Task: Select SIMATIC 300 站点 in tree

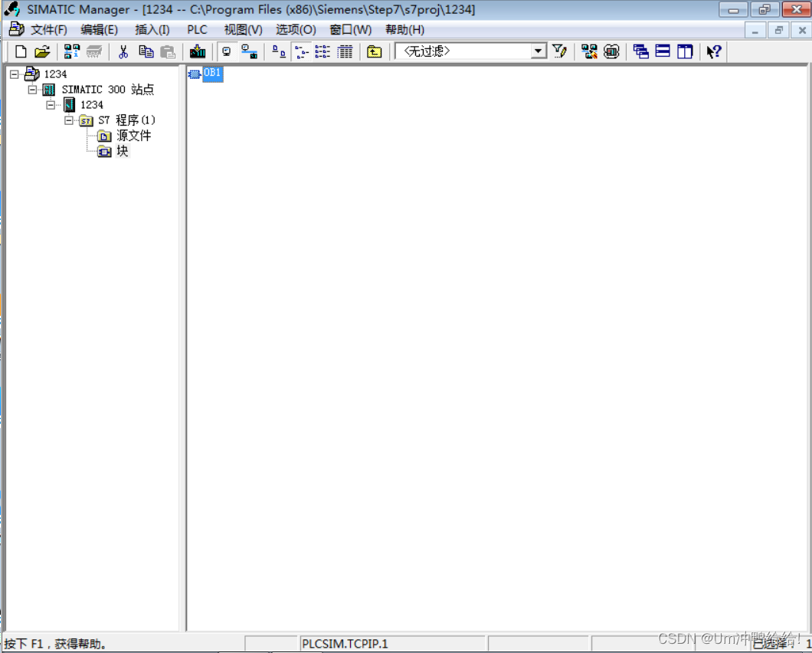Action: click(x=108, y=89)
